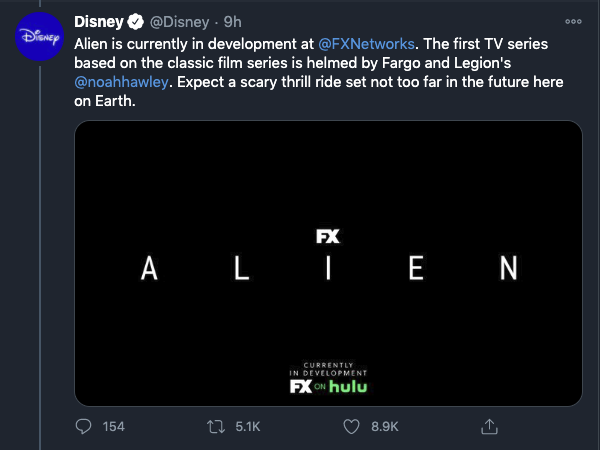The width and height of the screenshot is (600, 450).
Task: Open the share tweet icon
Action: point(489,426)
